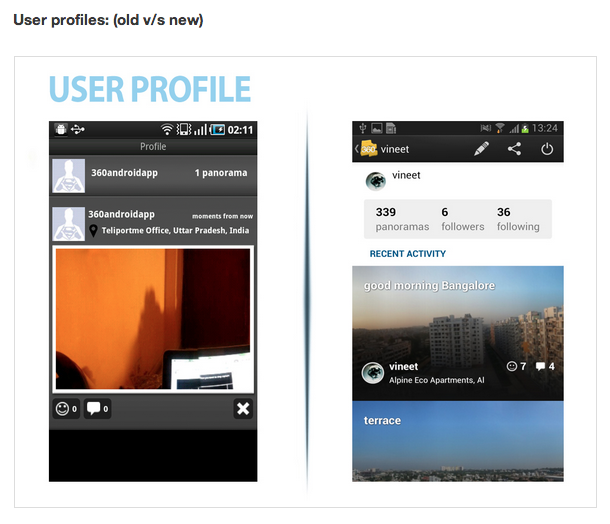Click vineet's round profile avatar below header
The image size is (610, 524).
click(375, 181)
